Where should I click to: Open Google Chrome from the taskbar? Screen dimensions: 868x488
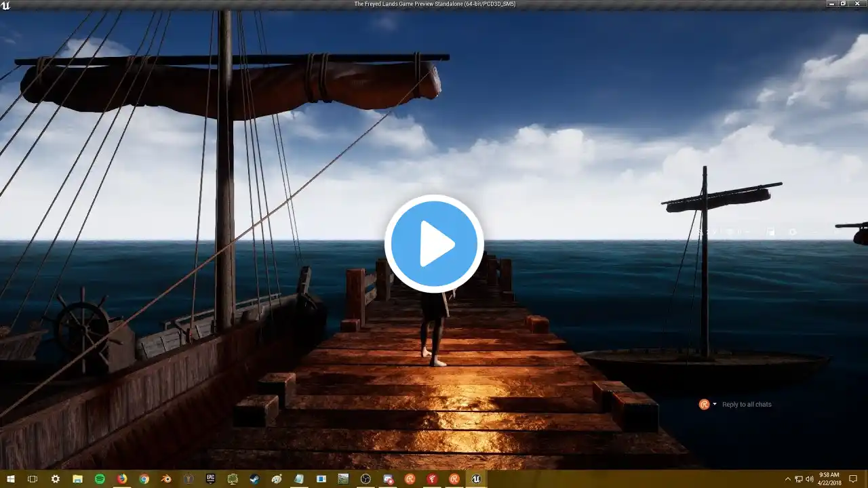(144, 479)
